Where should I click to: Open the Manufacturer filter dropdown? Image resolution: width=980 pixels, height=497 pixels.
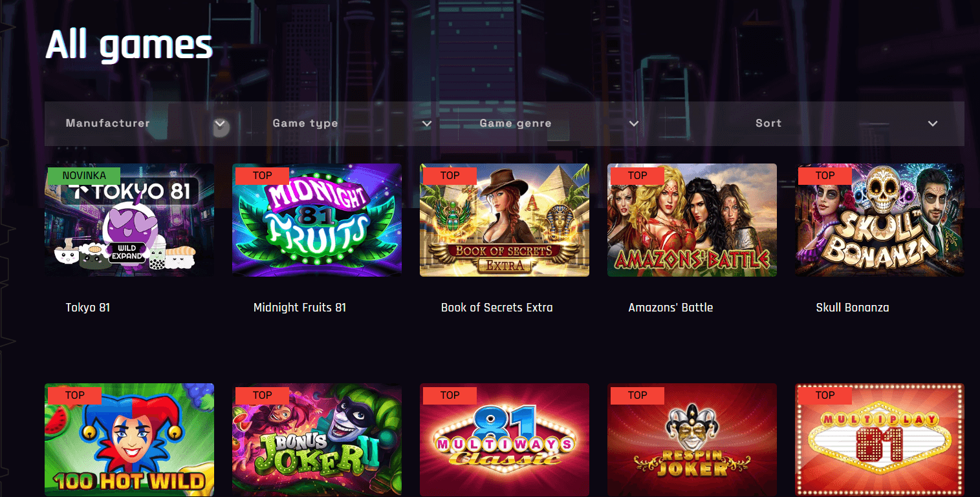tap(147, 123)
